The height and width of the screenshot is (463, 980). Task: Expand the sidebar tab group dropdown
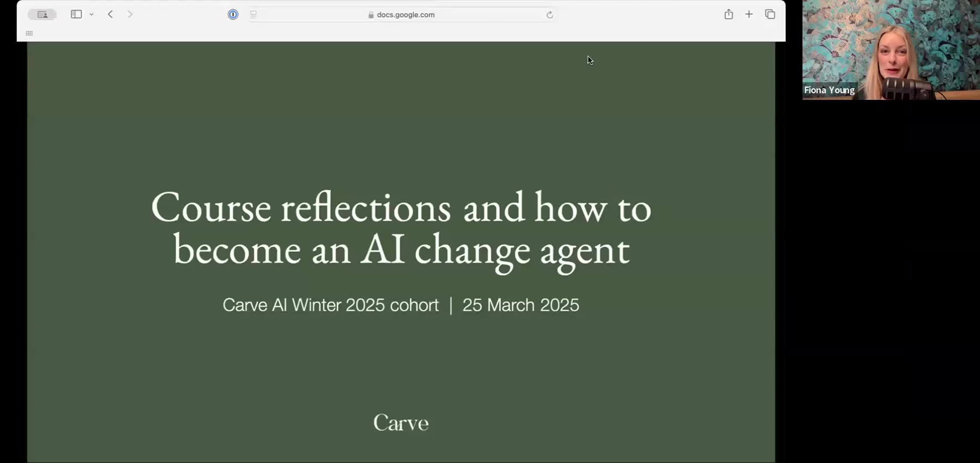tap(91, 15)
